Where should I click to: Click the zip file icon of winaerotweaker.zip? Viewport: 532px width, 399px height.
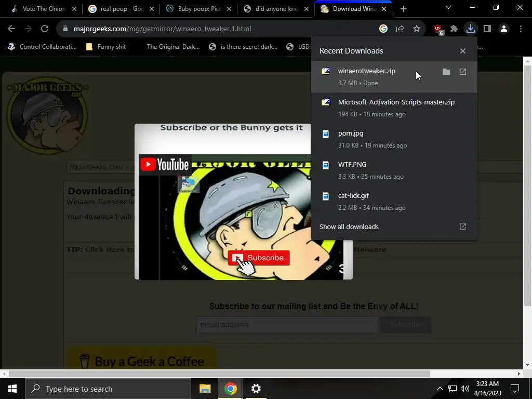coord(326,71)
